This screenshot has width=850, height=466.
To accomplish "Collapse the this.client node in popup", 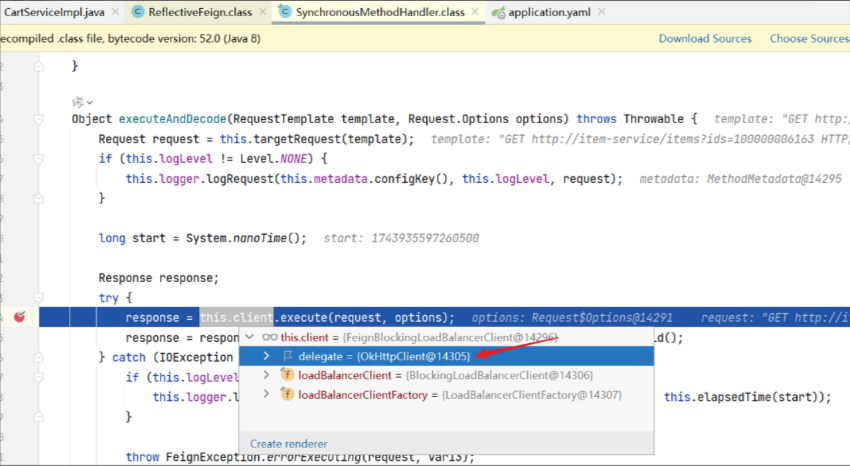I will pos(249,337).
